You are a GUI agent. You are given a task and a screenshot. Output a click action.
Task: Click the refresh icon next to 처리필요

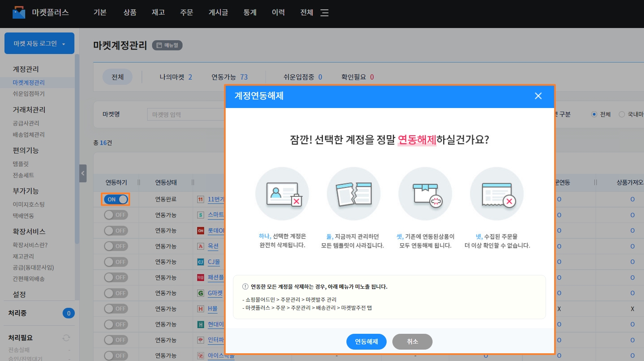tap(66, 338)
